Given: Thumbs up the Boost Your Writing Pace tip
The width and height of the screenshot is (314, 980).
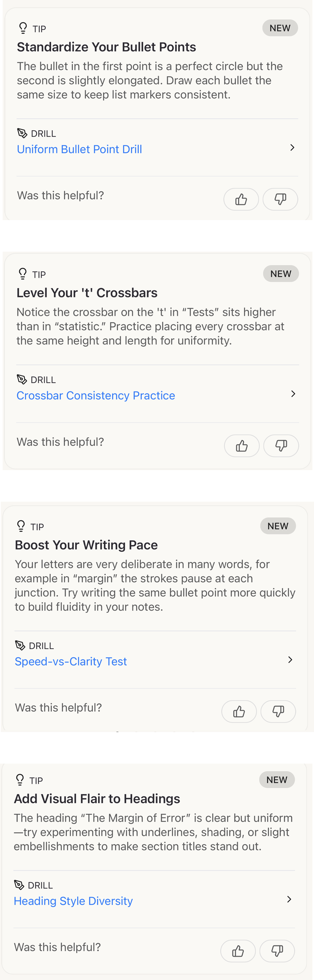Looking at the screenshot, I should 239,711.
